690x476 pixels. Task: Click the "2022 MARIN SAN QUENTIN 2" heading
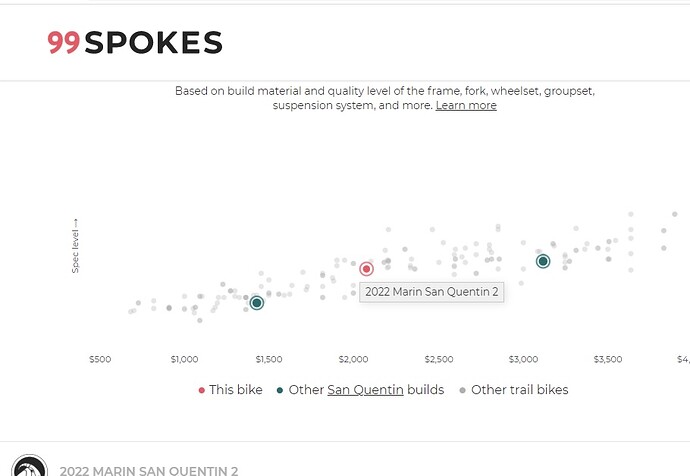[x=149, y=470]
